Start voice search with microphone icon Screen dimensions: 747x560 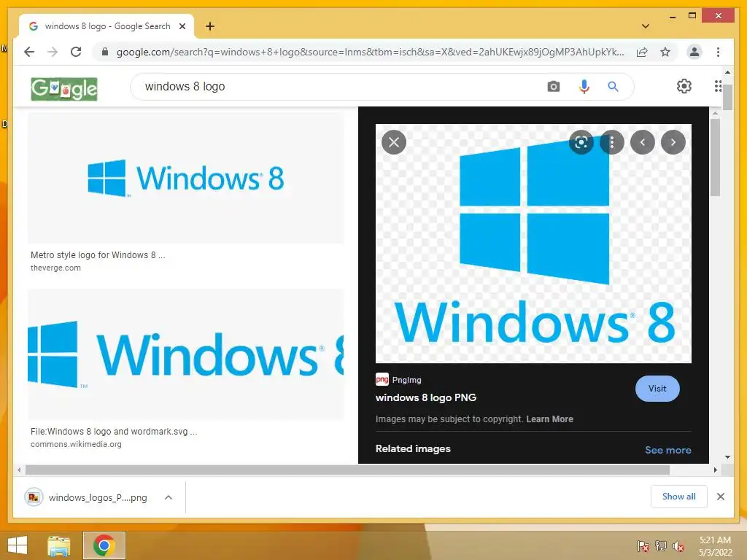click(584, 87)
